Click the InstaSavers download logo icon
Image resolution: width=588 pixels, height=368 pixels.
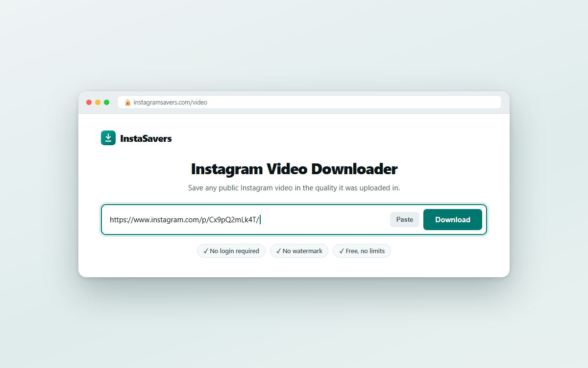pyautogui.click(x=108, y=138)
